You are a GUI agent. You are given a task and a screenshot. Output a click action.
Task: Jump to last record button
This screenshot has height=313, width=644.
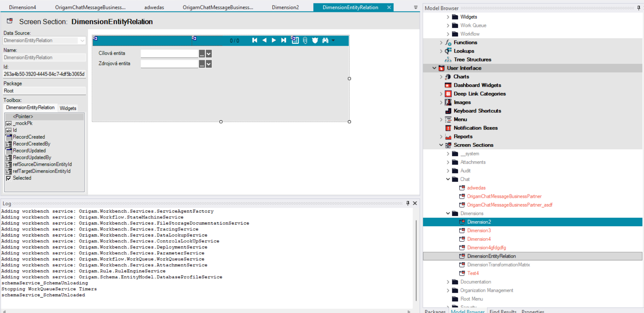click(284, 40)
